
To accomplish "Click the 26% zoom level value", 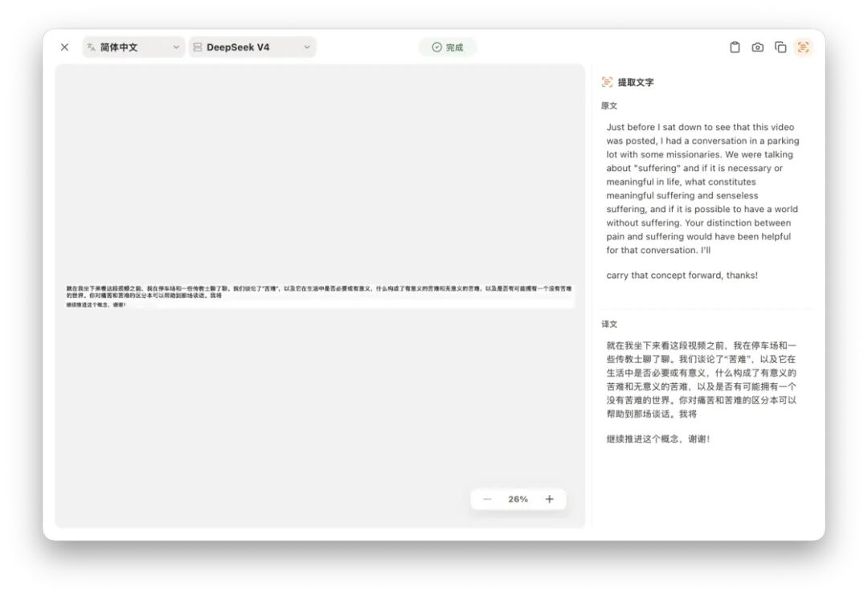I will point(518,499).
